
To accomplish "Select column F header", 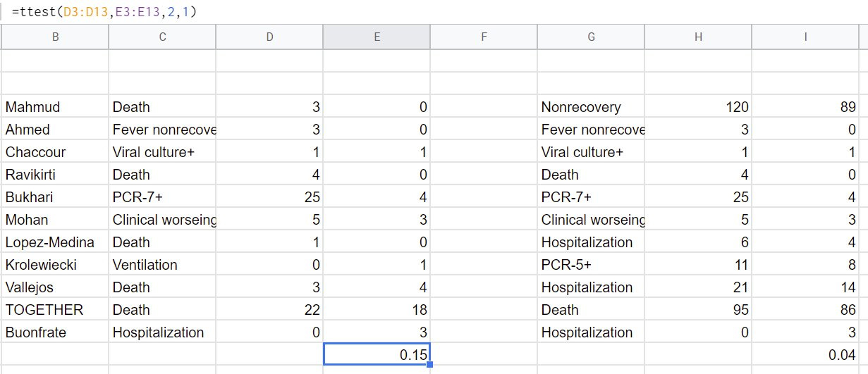I will click(x=484, y=37).
